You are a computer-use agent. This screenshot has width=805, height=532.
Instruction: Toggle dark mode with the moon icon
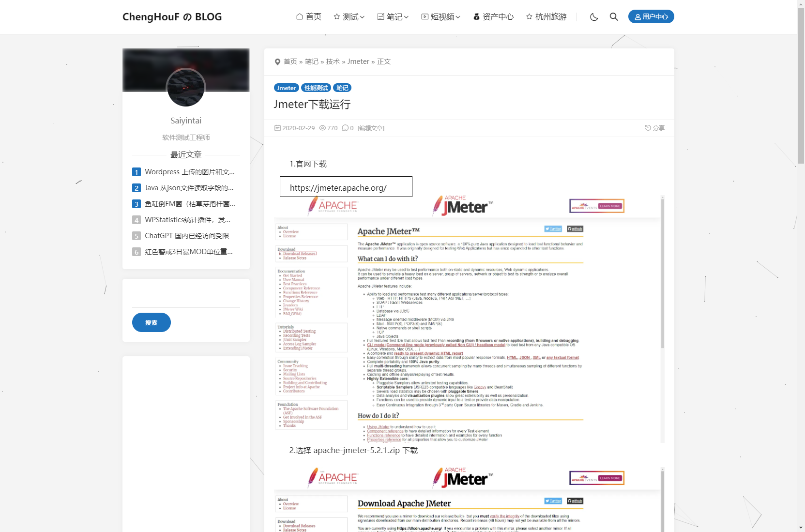pos(594,17)
